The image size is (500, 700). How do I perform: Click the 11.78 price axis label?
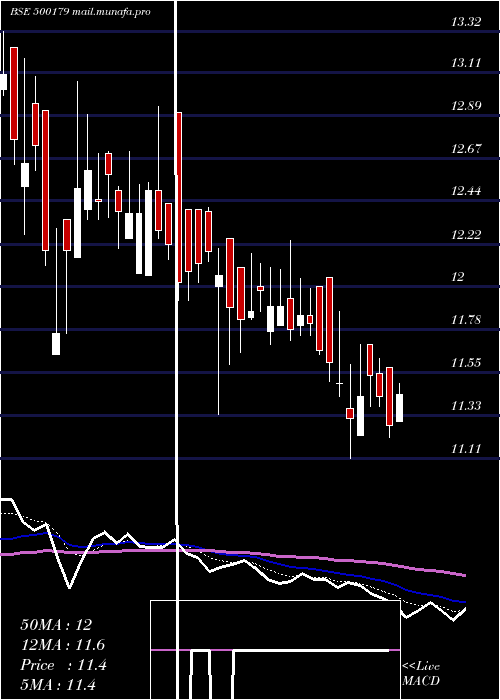click(466, 320)
